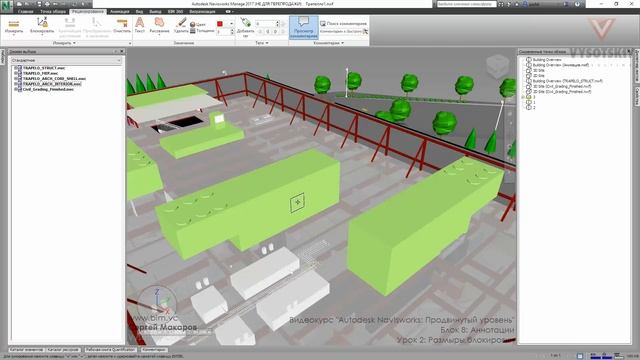Screen dimensions: 640x360
Task: Click the Clear (Очистить) measurements icon
Action: click(122, 26)
